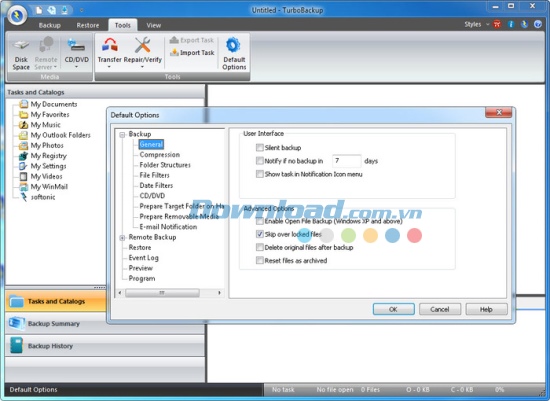
Task: Select Compression in options tree
Action: click(x=160, y=155)
